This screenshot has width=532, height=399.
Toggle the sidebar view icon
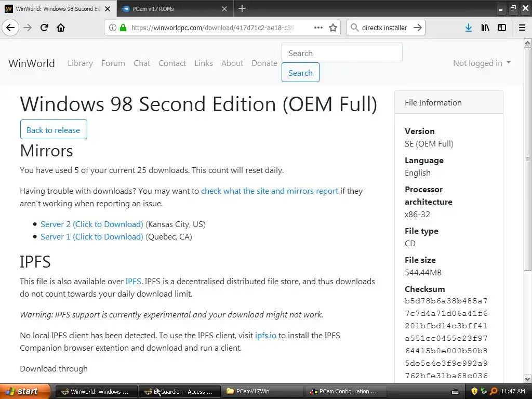pos(502,28)
